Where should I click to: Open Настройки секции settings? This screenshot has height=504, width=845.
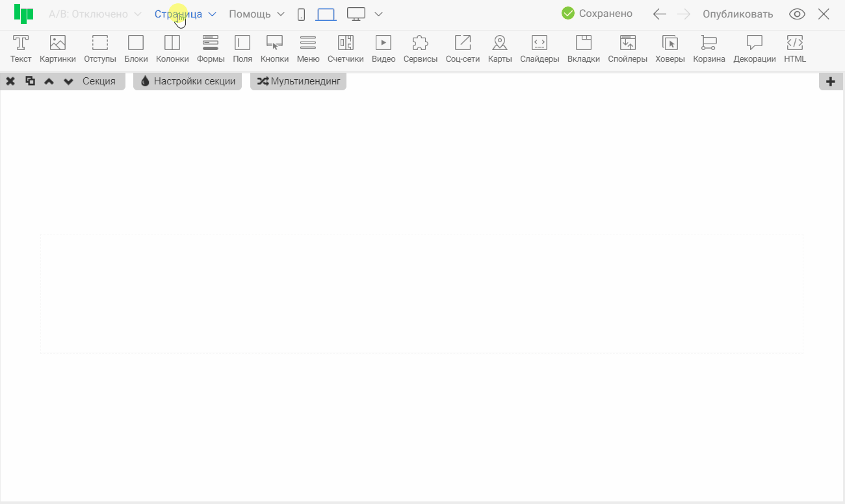tap(187, 81)
